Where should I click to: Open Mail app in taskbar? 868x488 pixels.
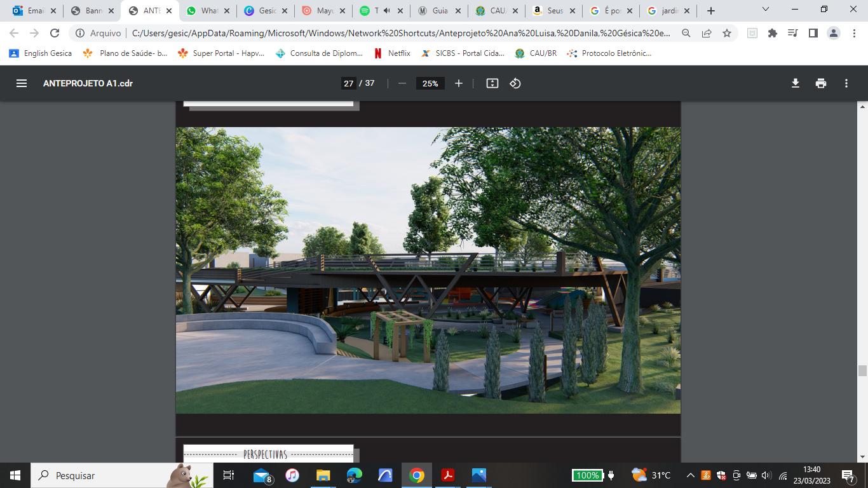pos(262,475)
